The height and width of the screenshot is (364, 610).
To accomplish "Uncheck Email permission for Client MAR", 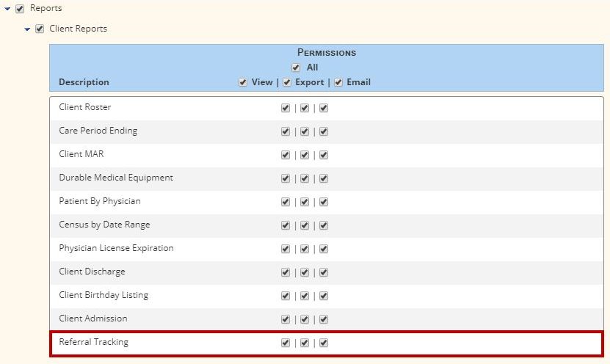I will [x=324, y=155].
